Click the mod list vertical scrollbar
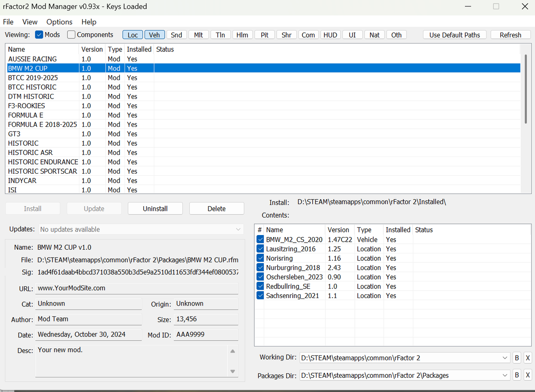This screenshot has width=535, height=392. point(526,88)
